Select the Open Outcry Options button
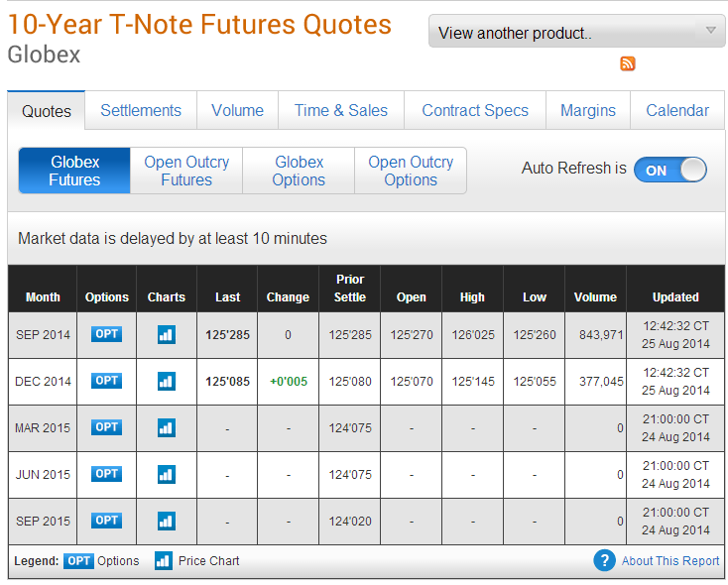The image size is (728, 585). pos(411,171)
